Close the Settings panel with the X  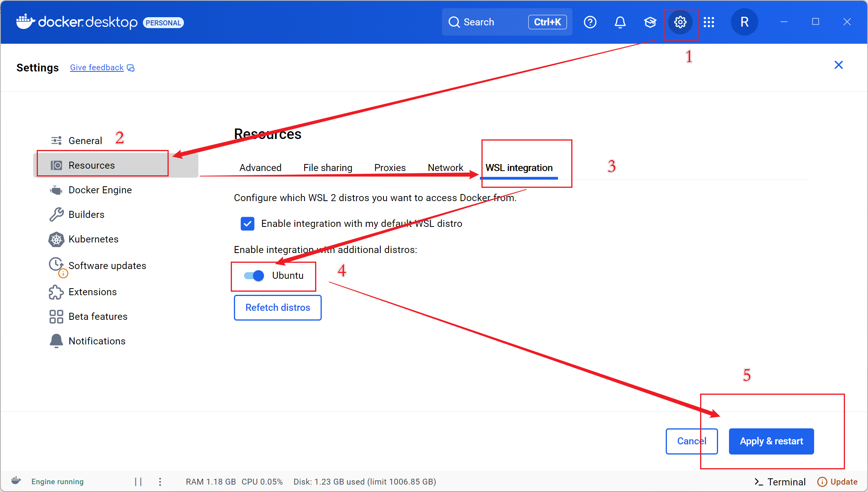[x=838, y=65]
